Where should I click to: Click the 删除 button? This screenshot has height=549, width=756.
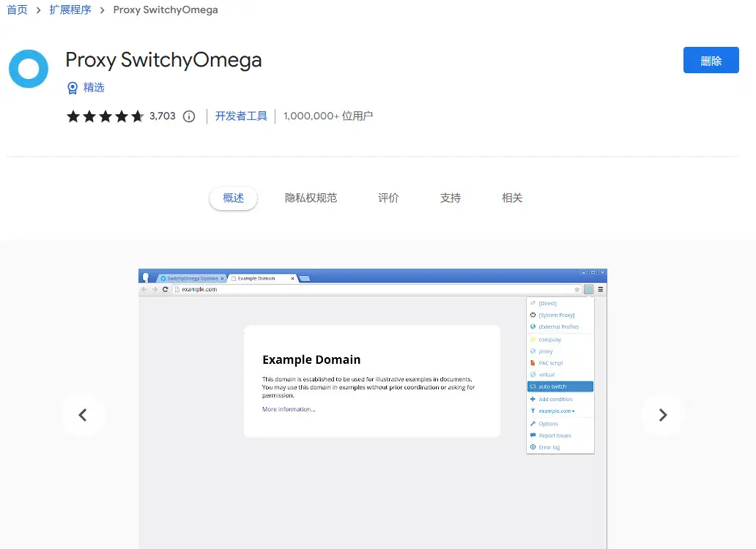pos(710,61)
